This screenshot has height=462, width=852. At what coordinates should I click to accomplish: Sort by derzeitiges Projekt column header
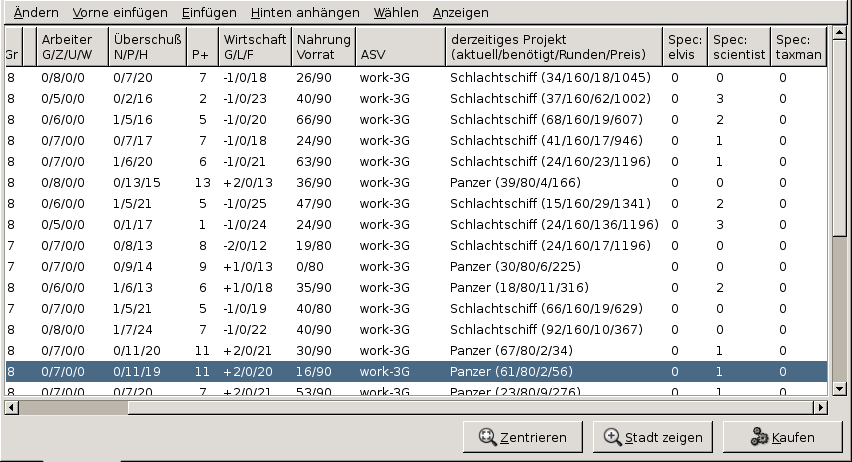(554, 47)
